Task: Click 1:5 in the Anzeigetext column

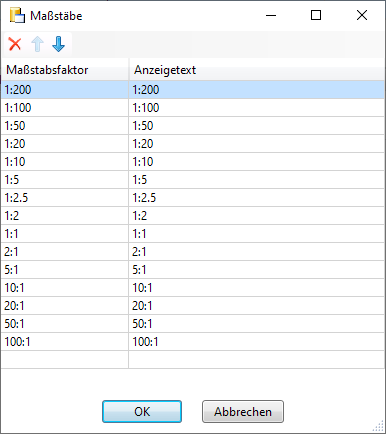Action: [256, 180]
